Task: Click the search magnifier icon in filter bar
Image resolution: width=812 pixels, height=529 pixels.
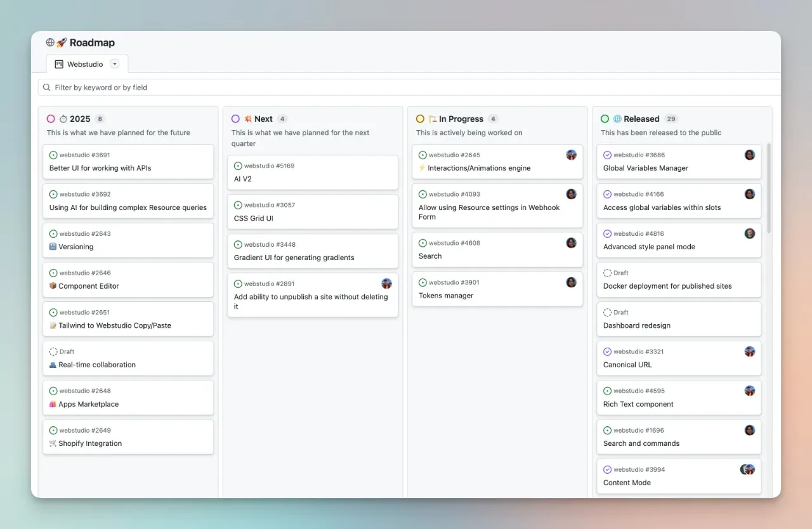Action: [x=47, y=88]
